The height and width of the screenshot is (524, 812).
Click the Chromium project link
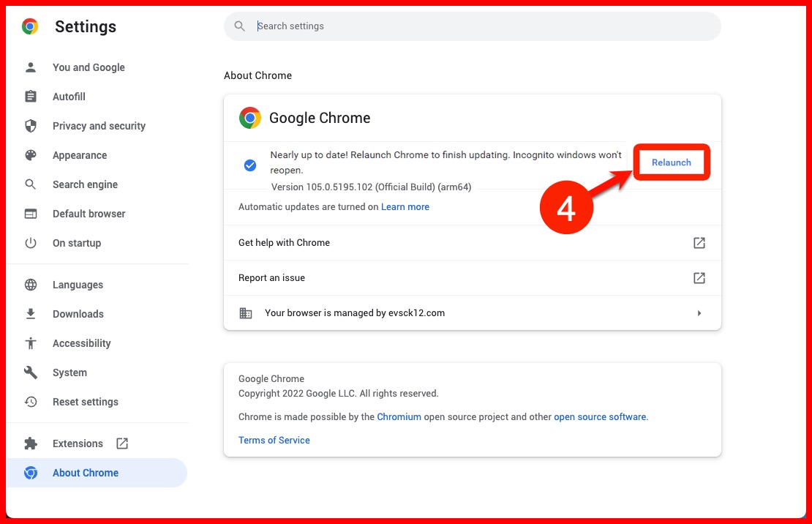[399, 417]
